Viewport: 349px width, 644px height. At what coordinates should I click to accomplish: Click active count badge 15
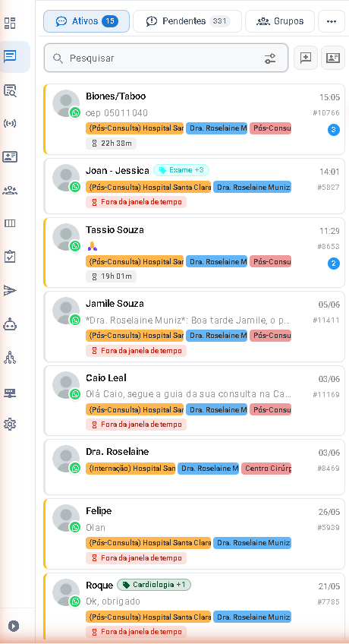[110, 21]
